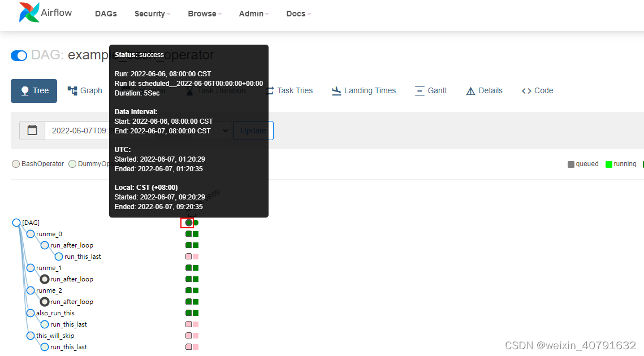Click the BashOperator legend circle
This screenshot has width=644, height=356.
[x=16, y=164]
